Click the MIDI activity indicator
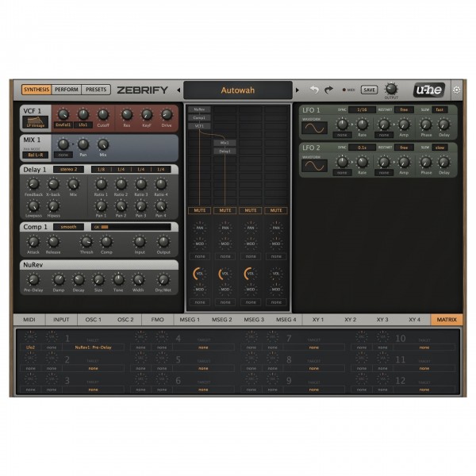476x476 pixels. point(344,90)
